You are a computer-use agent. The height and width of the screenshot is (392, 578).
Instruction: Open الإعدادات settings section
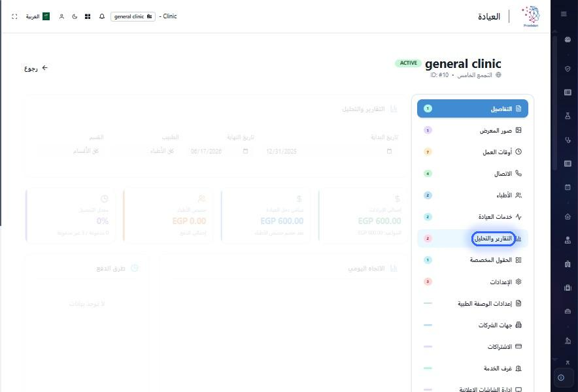(x=473, y=282)
